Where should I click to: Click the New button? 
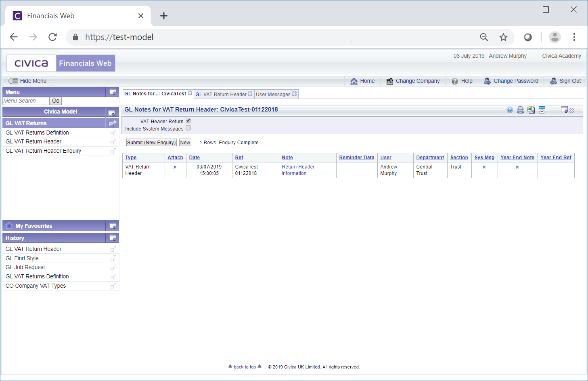[185, 143]
